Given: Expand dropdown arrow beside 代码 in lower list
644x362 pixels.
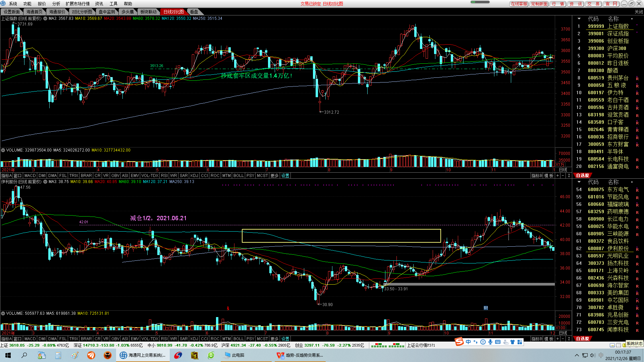Looking at the screenshot, I should click(579, 182).
